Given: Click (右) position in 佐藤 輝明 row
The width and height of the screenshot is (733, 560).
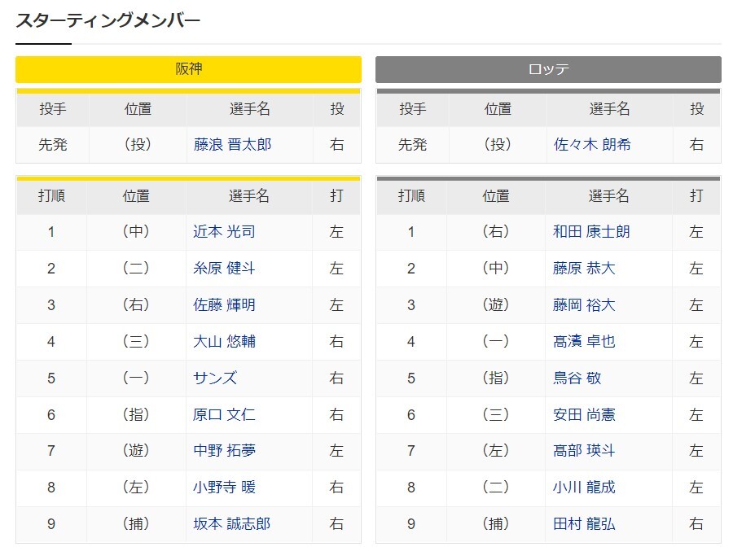Looking at the screenshot, I should point(136,305).
